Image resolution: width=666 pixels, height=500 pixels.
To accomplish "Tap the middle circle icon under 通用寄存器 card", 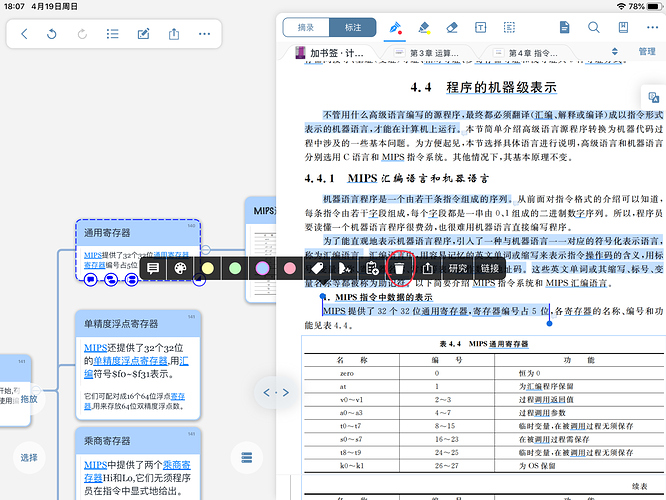I will click(111, 280).
